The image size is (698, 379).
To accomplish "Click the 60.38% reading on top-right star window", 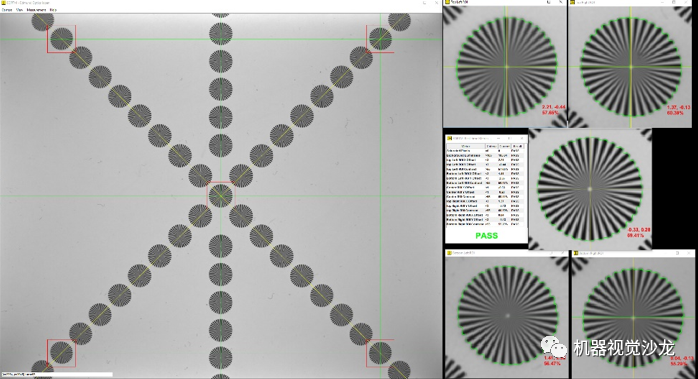I will pyautogui.click(x=675, y=113).
